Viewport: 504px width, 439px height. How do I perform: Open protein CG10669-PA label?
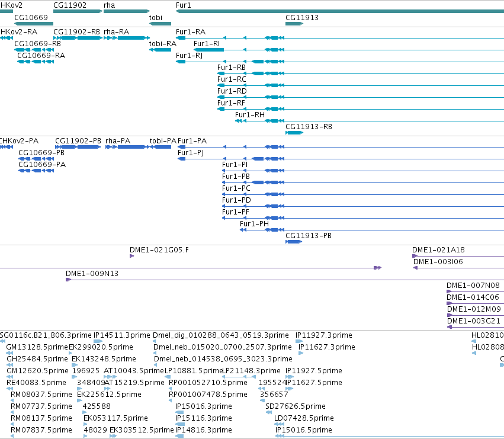click(x=42, y=165)
